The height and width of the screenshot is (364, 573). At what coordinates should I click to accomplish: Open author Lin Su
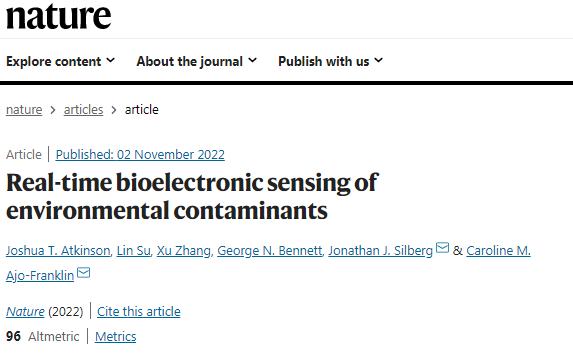(x=133, y=251)
